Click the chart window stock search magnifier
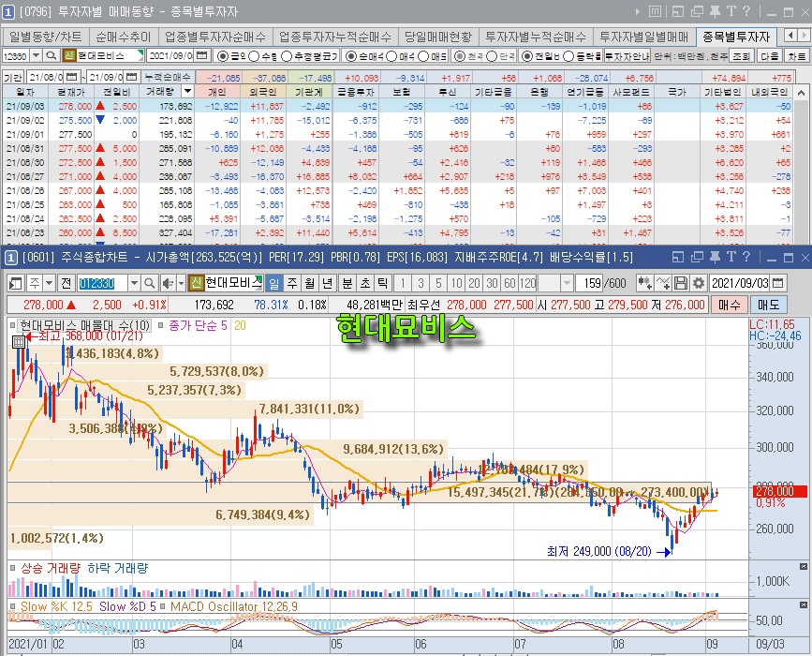 (x=150, y=283)
